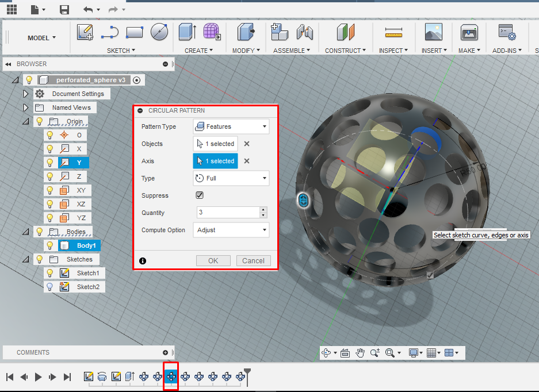Viewport: 539px width, 392px height.
Task: Open the ASSEMBLE menu
Action: pyautogui.click(x=292, y=51)
